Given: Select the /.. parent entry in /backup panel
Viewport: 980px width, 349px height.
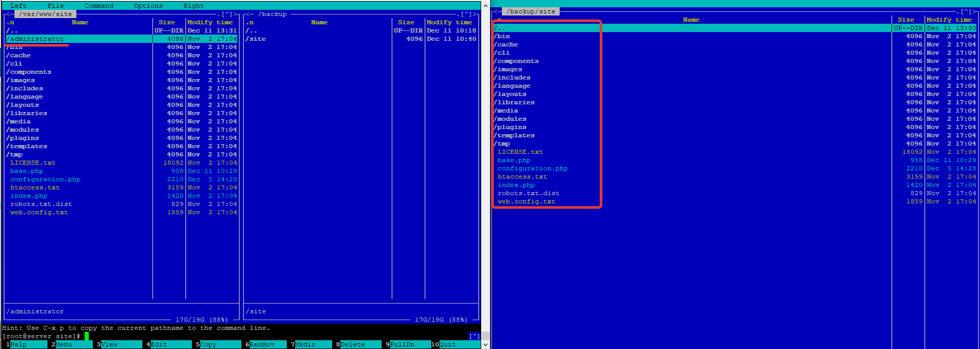Looking at the screenshot, I should tap(361, 30).
